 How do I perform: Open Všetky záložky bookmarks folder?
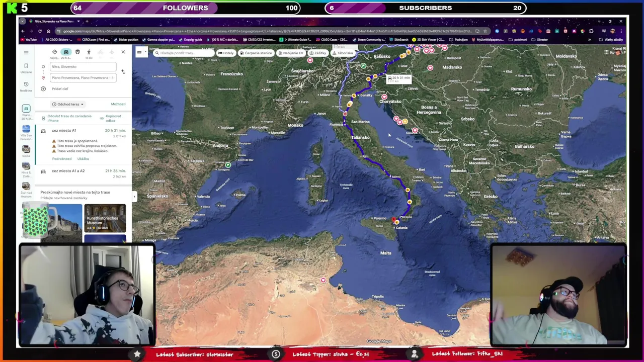click(611, 40)
